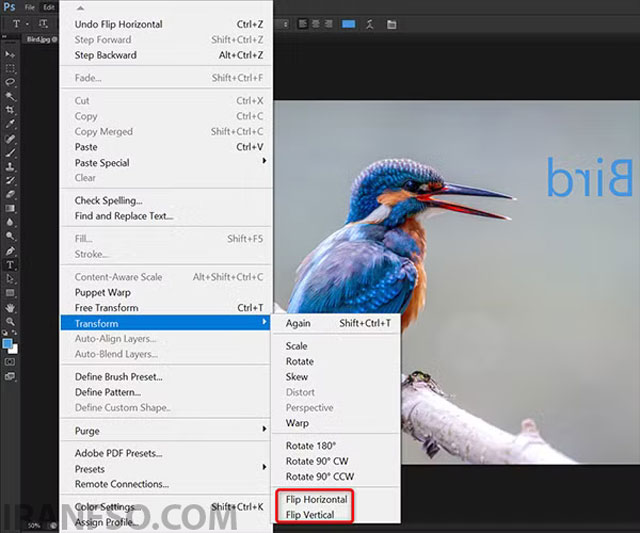Image resolution: width=640 pixels, height=533 pixels.
Task: Toggle text orientation icon in options bar
Action: pyautogui.click(x=43, y=24)
